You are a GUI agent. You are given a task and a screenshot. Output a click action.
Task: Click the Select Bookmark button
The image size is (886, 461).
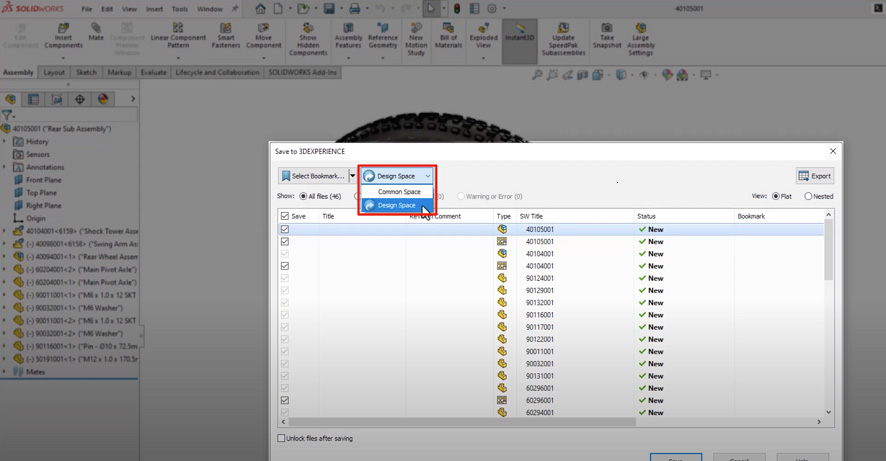(312, 176)
